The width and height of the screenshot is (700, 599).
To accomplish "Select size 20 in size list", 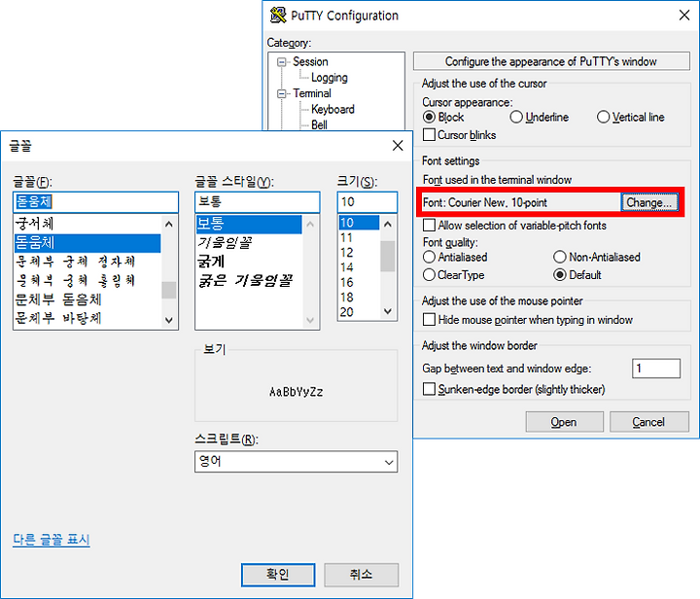I will (x=359, y=311).
